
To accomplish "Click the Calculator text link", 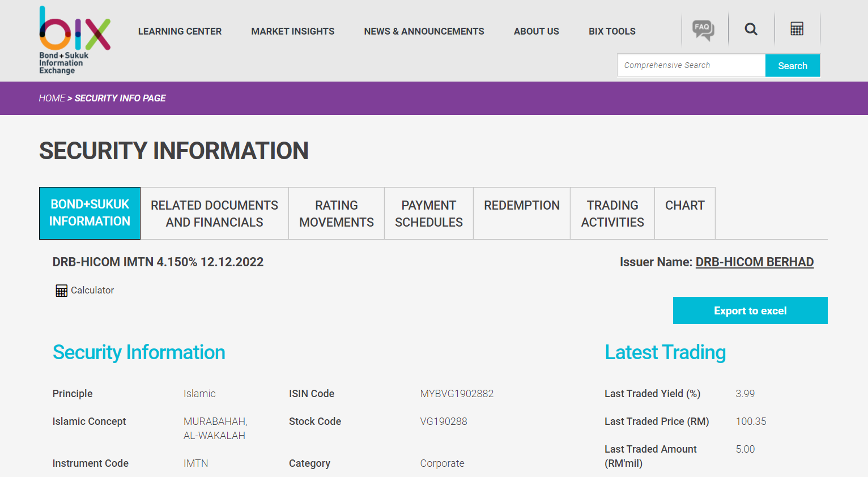I will pos(92,290).
